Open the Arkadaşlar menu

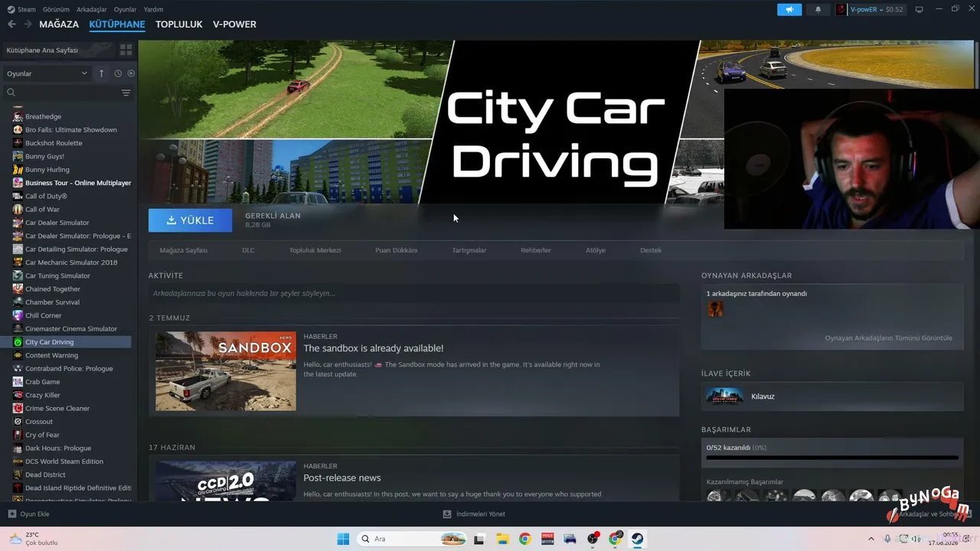tap(92, 9)
